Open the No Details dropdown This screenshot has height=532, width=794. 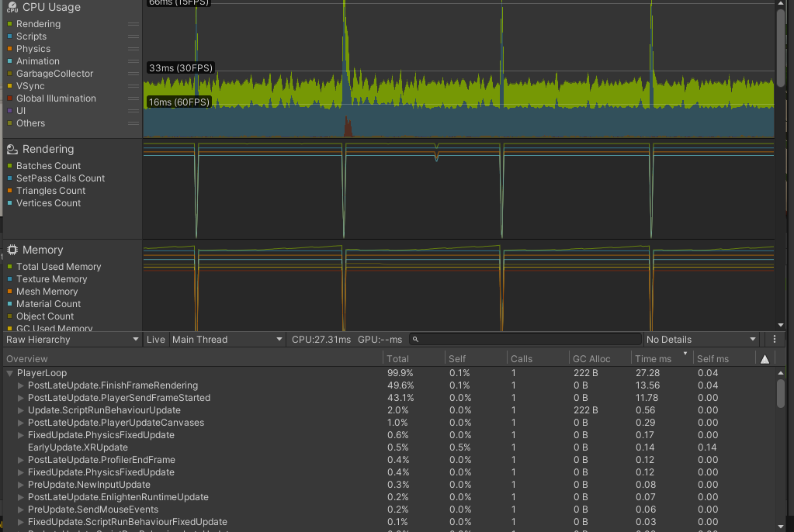pyautogui.click(x=699, y=339)
